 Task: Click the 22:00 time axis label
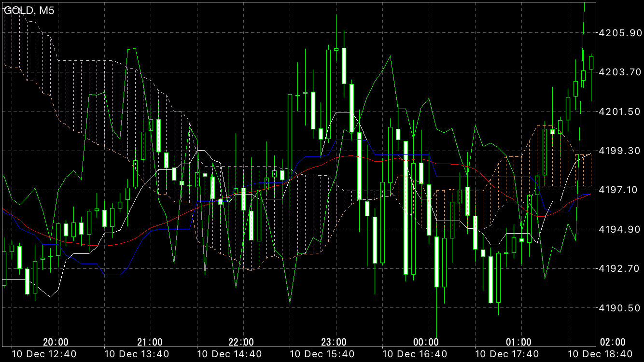pyautogui.click(x=241, y=342)
